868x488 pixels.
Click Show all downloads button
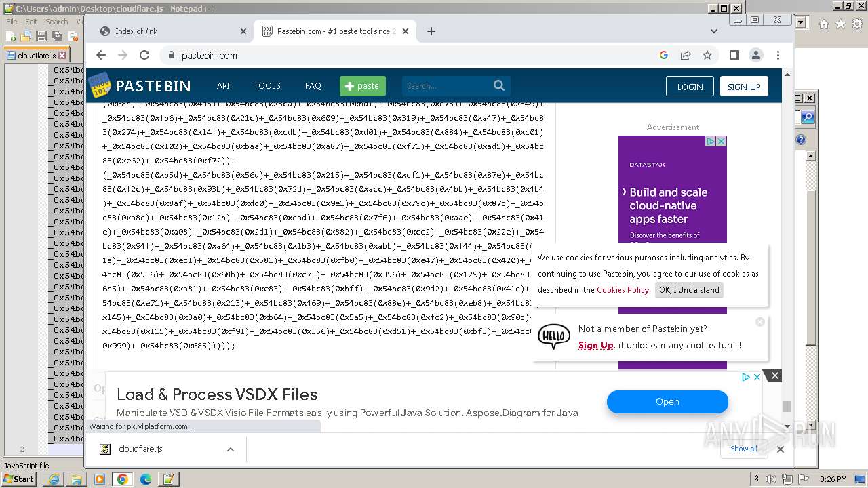pos(744,449)
